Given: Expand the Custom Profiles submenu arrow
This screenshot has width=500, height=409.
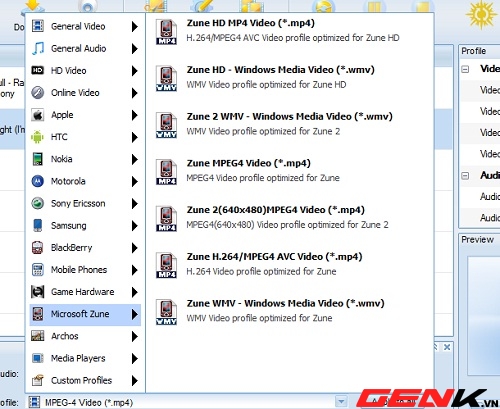Looking at the screenshot, I should pyautogui.click(x=134, y=380).
